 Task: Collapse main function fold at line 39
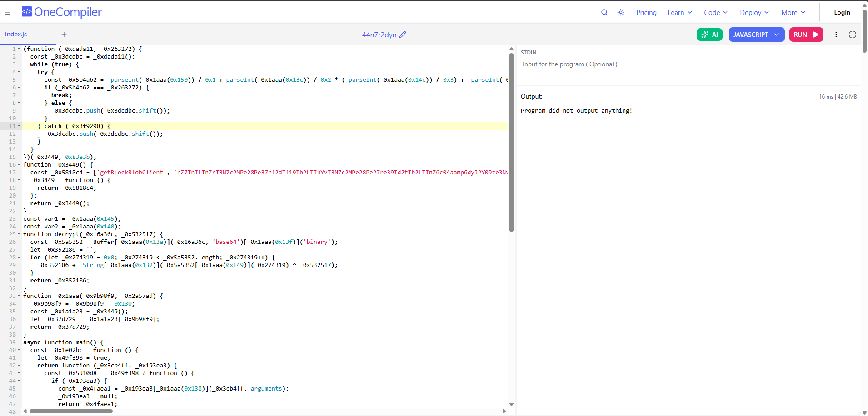click(19, 342)
